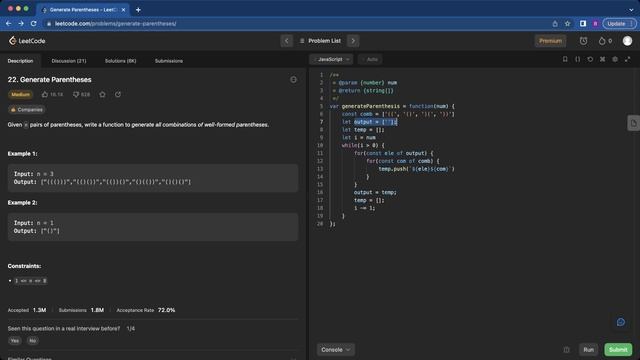
Task: Add problem to favorites star icon
Action: (102, 94)
